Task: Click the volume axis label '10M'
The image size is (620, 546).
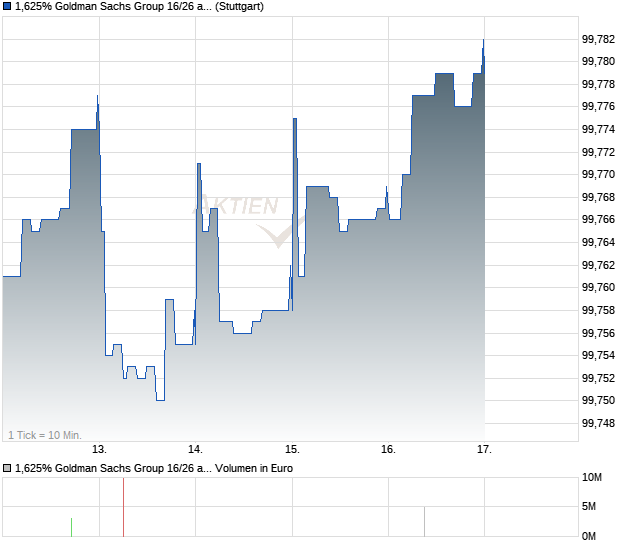Action: tap(592, 478)
